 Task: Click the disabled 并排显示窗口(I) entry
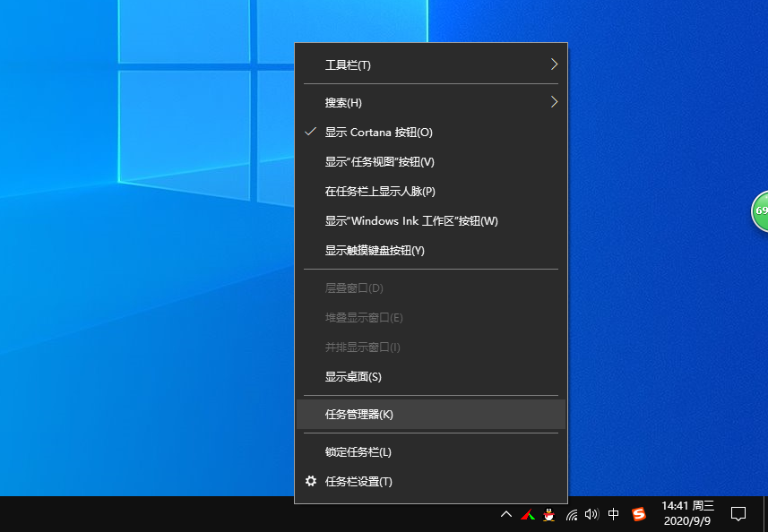(430, 347)
